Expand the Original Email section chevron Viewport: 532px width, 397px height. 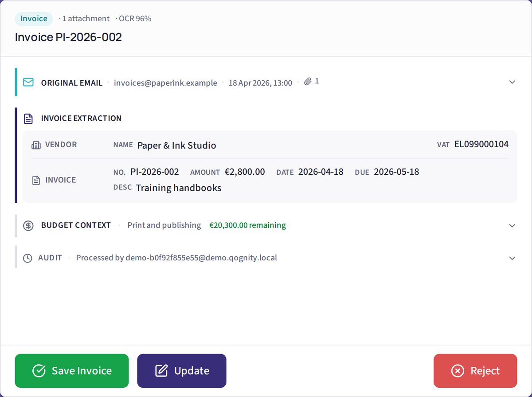pyautogui.click(x=512, y=82)
